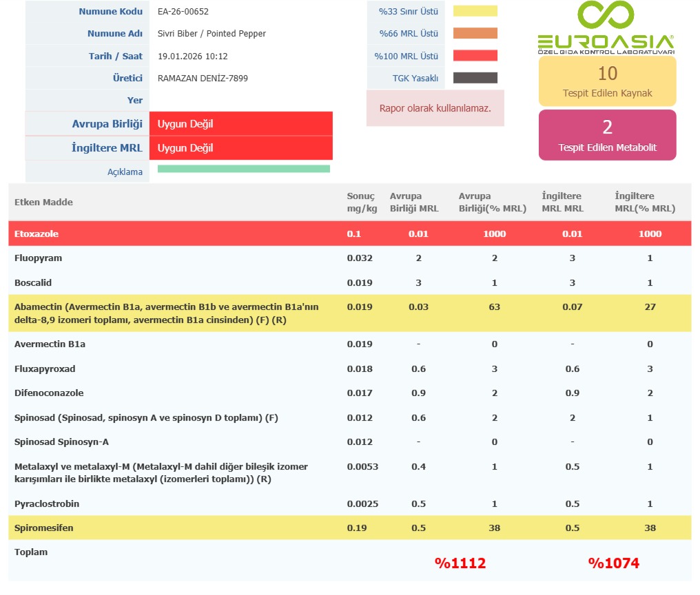Click the green Açıklama bar

243,169
